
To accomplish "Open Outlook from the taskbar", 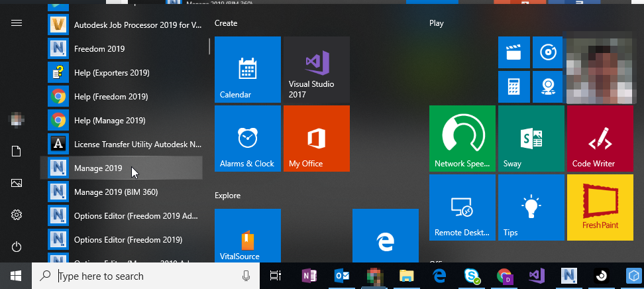I will tap(342, 276).
